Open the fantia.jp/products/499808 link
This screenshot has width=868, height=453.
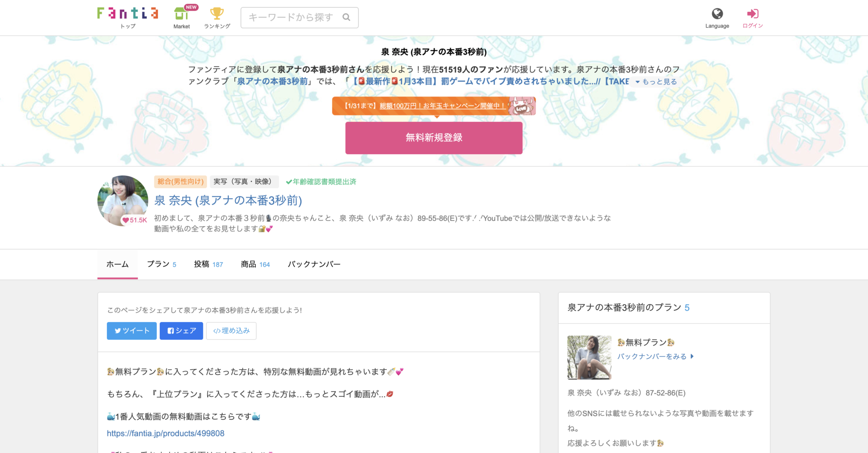click(x=166, y=434)
